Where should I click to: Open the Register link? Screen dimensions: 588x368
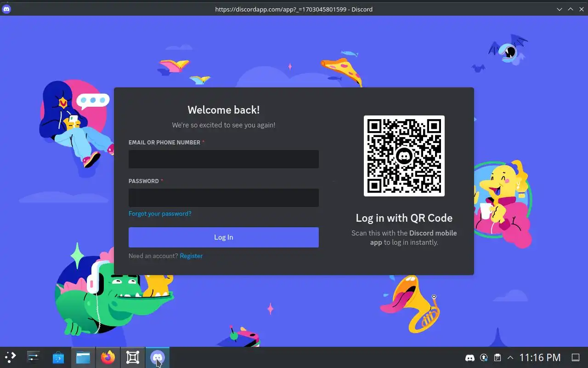tap(191, 256)
